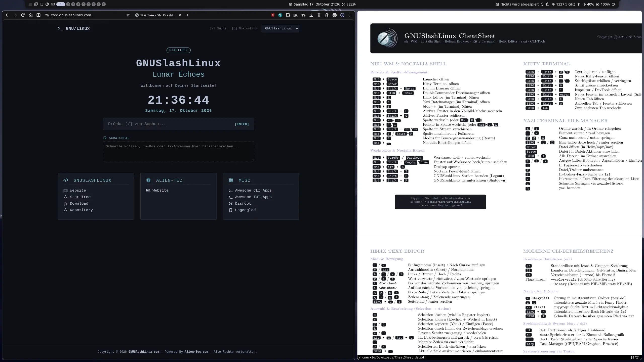Open the browser extensions puzzle icon
Screen dimensions: 644x362
pyautogui.click(x=288, y=15)
